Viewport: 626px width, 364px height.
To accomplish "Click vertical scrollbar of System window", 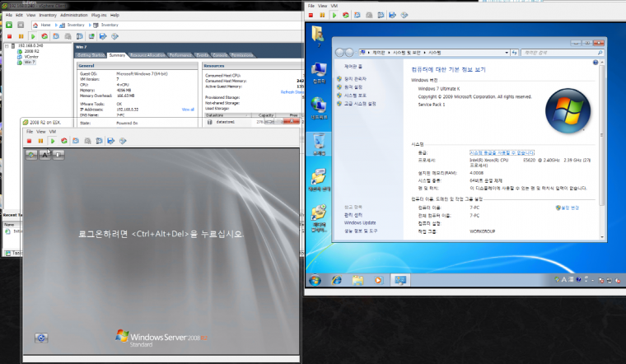I will 601,151.
